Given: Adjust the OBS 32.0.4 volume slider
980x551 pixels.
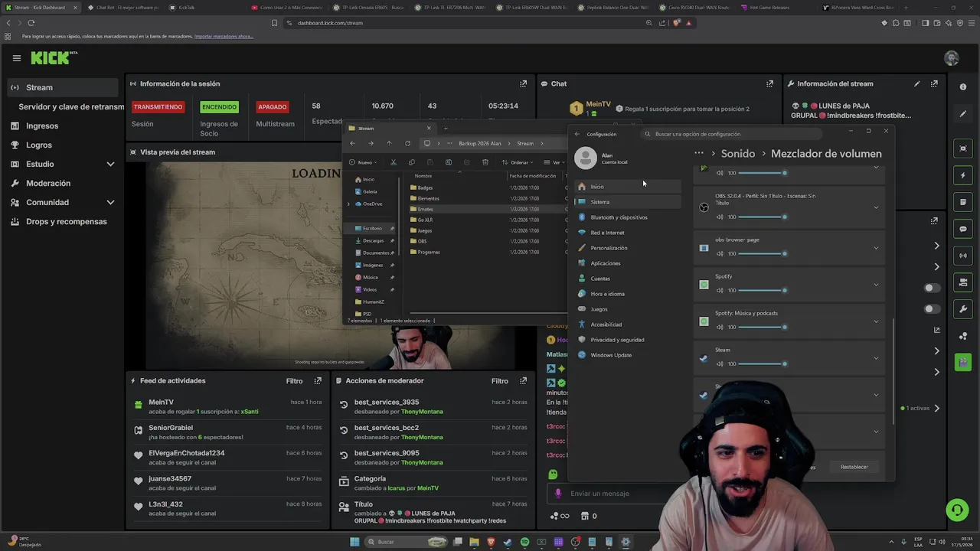Looking at the screenshot, I should [x=762, y=217].
